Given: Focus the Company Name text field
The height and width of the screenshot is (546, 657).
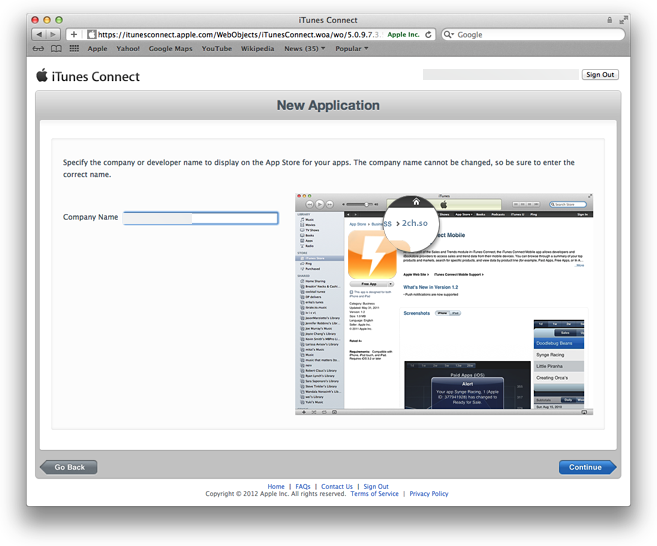Looking at the screenshot, I should click(x=201, y=218).
